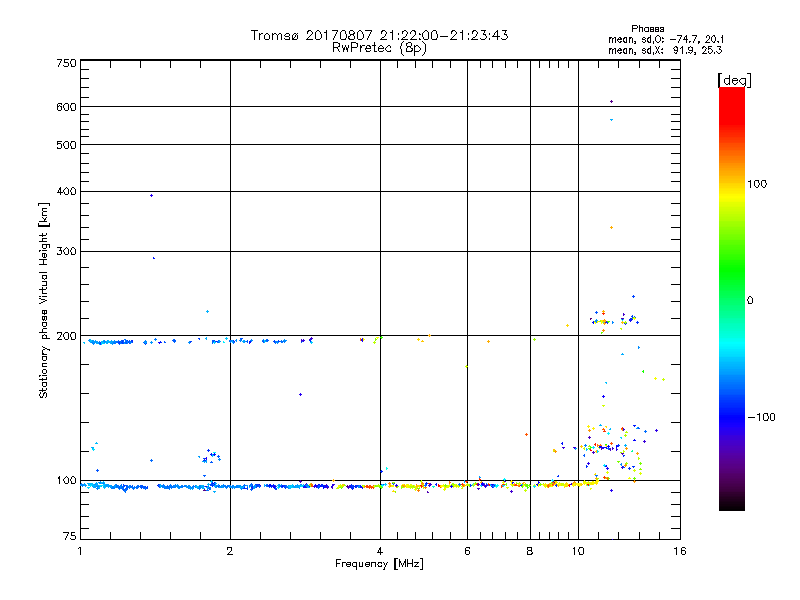
Task: Click the colorbar '-100' tick label
Action: 761,417
